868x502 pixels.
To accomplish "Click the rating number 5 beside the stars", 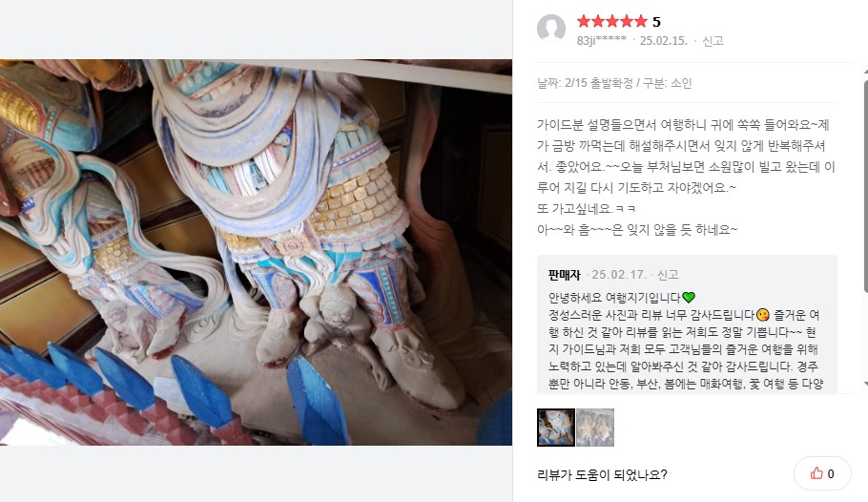I will tap(656, 22).
